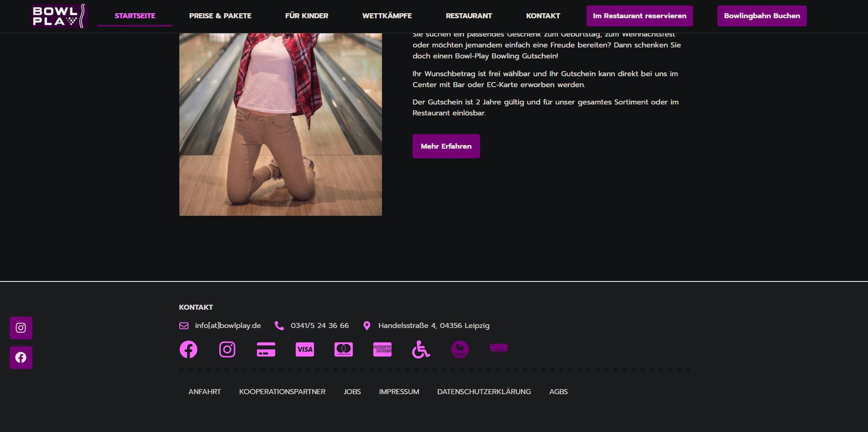Open the Bowl Play logo home link
The image size is (868, 432).
pyautogui.click(x=59, y=16)
